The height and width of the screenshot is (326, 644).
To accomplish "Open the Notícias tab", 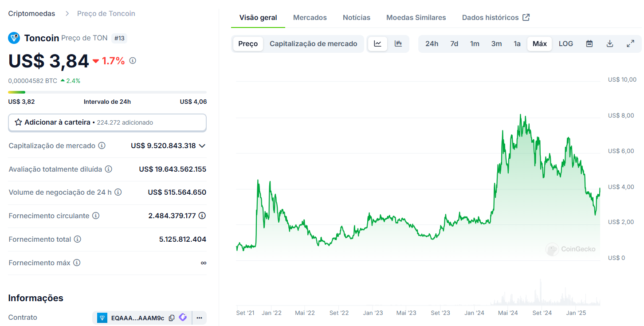I will (x=357, y=18).
